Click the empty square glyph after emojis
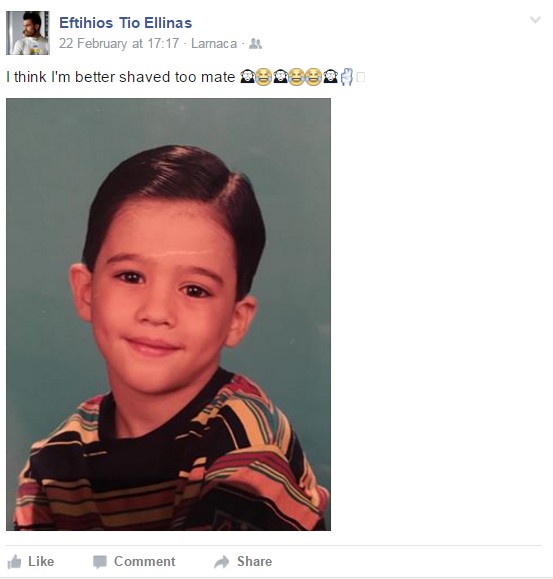 (361, 77)
